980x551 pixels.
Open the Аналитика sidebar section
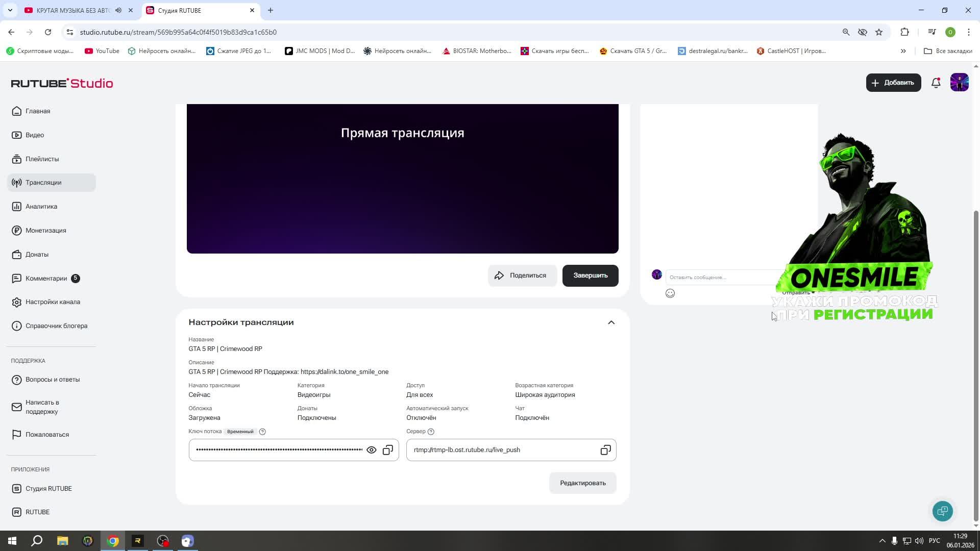pyautogui.click(x=41, y=207)
